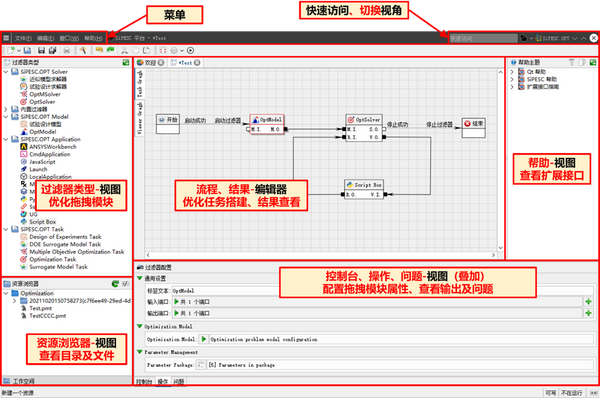
Task: Click the open file toolbar icon
Action: coord(27,50)
